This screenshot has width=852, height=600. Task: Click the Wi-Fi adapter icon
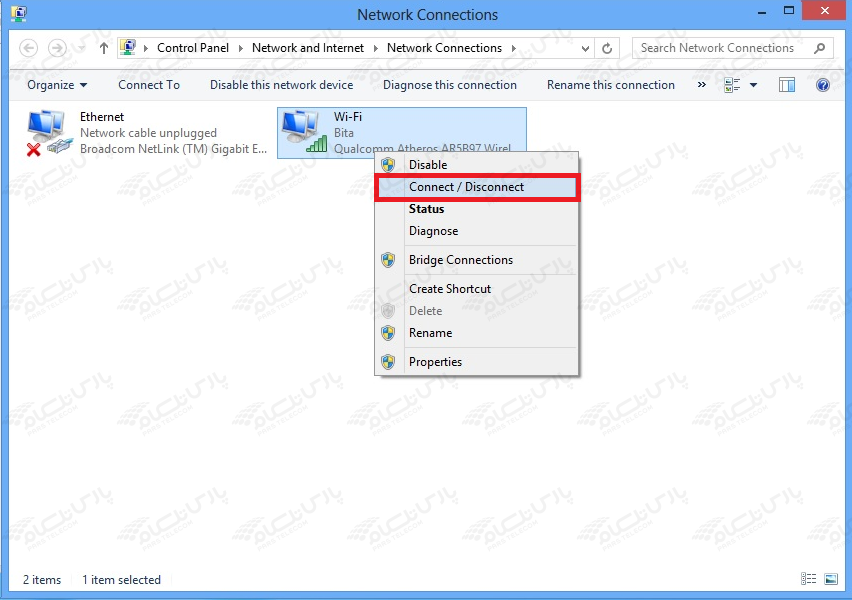pyautogui.click(x=301, y=132)
